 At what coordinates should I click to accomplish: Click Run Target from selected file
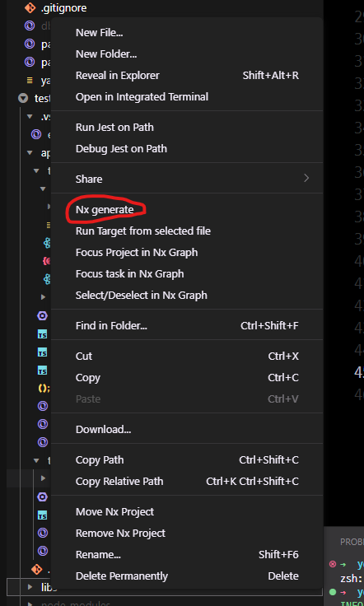click(x=143, y=231)
